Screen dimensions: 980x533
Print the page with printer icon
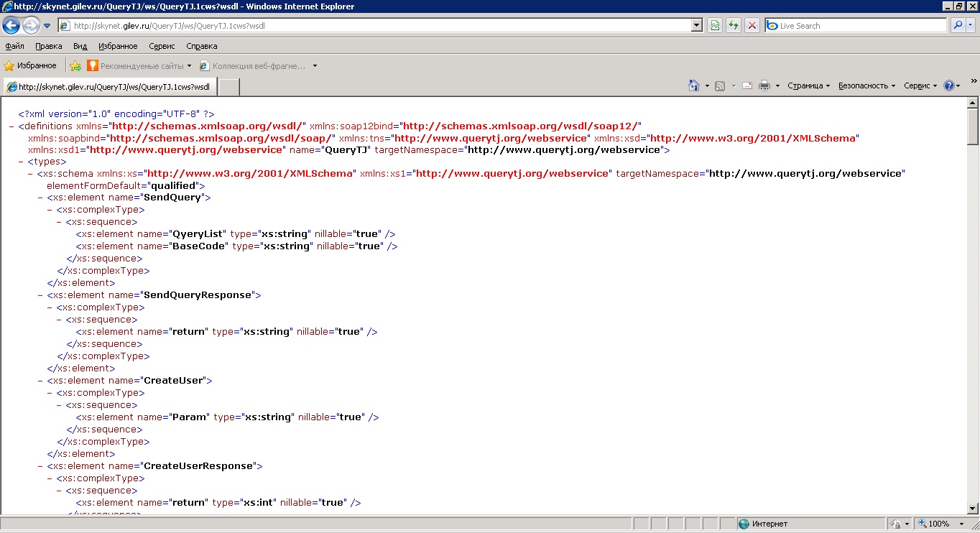(x=764, y=85)
